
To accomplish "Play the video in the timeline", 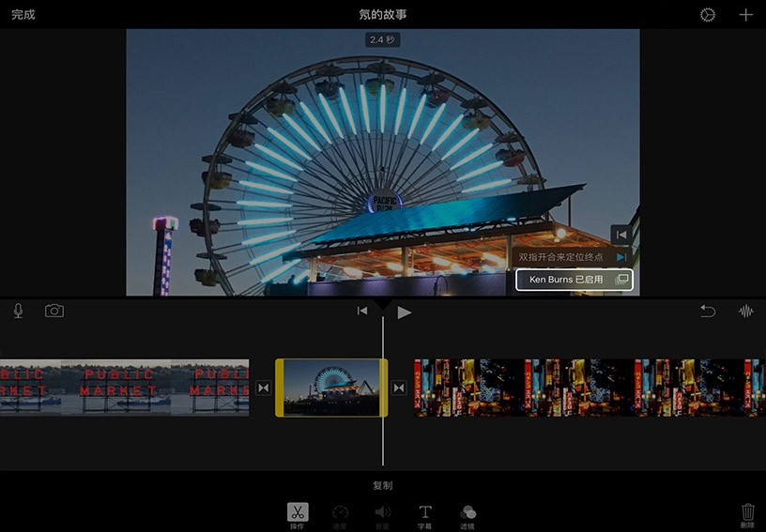I will click(x=404, y=312).
